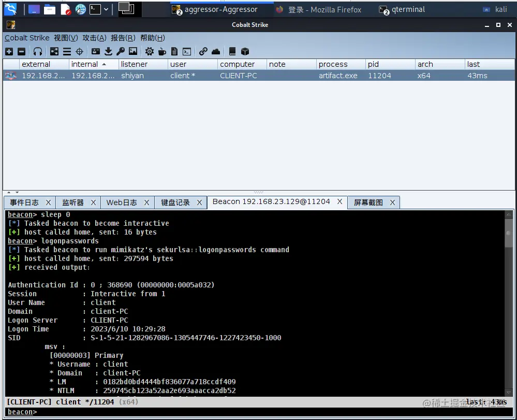Open the 帮助(H) menu
The height and width of the screenshot is (420, 517).
tap(152, 38)
